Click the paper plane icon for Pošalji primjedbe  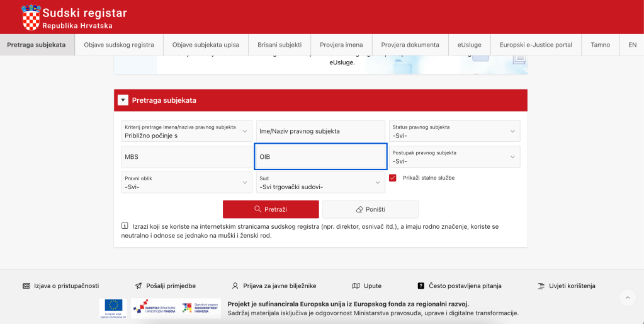[x=138, y=286]
